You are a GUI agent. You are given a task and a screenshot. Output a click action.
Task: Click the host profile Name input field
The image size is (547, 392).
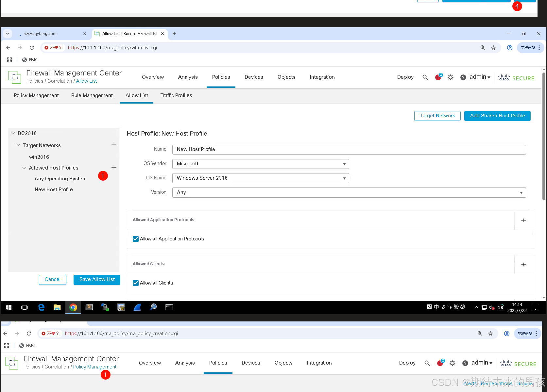pos(349,150)
